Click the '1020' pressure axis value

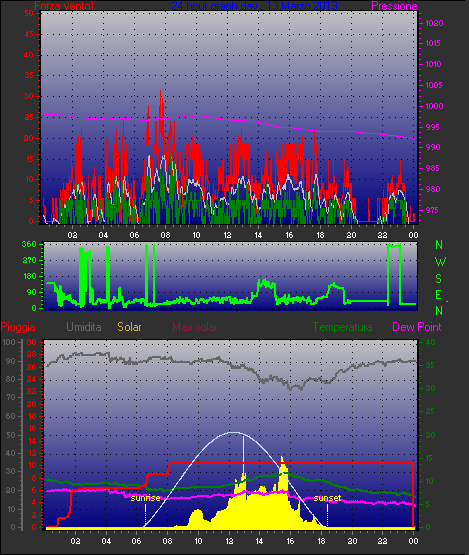click(x=434, y=23)
